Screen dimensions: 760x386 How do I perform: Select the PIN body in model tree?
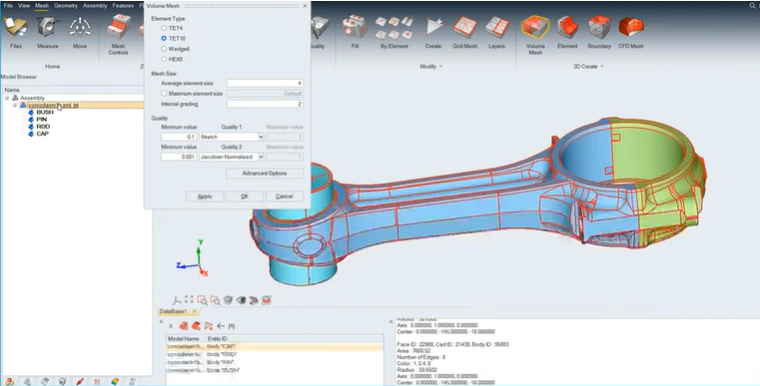[42, 119]
